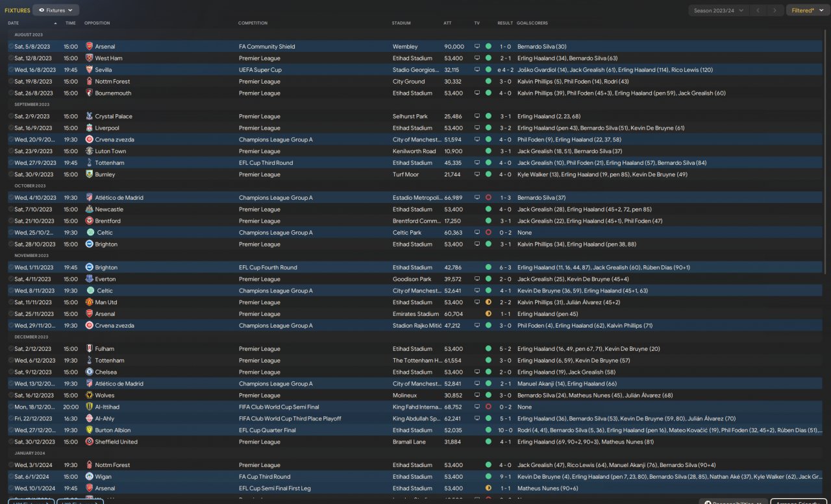Viewport: 831px width, 504px height.
Task: Sort by the Stadium column header
Action: click(402, 23)
